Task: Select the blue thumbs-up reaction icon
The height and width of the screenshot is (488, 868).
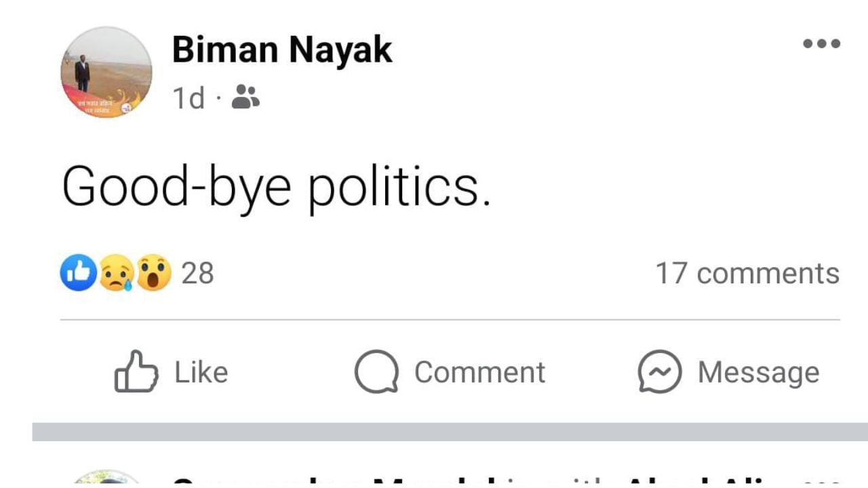Action: (77, 272)
